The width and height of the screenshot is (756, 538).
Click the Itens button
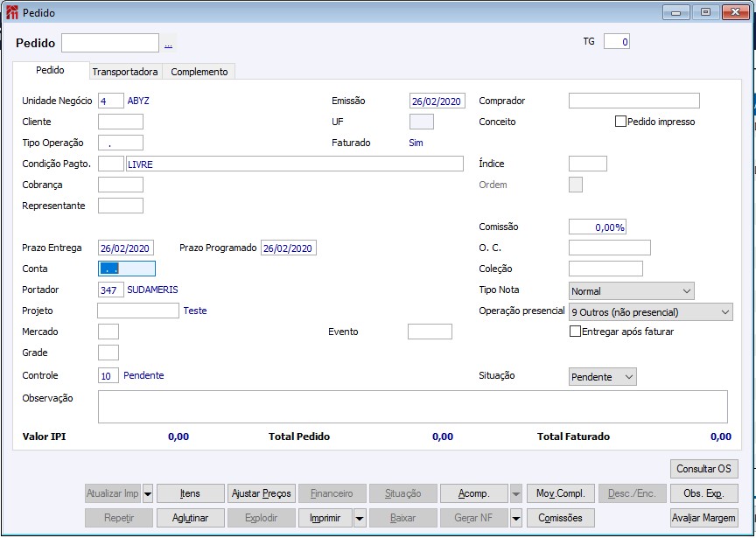tap(191, 493)
